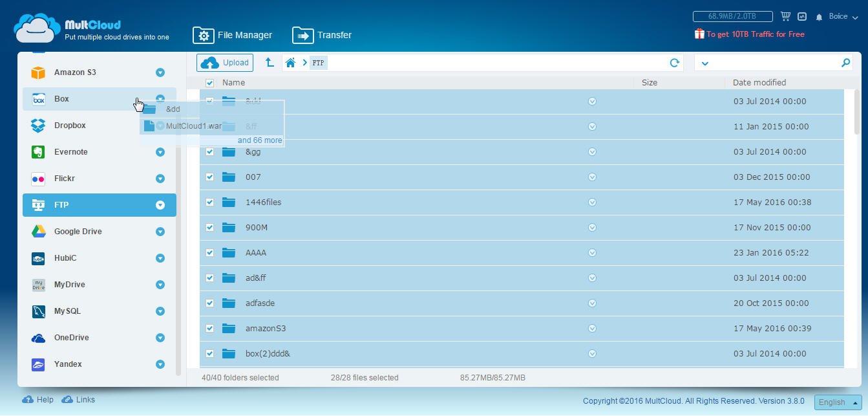Uncheck the select-all checkbox in header

tap(209, 83)
